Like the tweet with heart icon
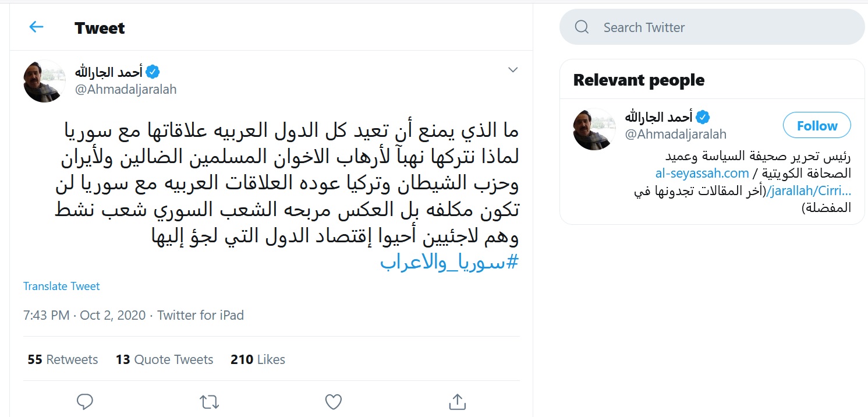Image resolution: width=868 pixels, height=417 pixels. [x=333, y=401]
